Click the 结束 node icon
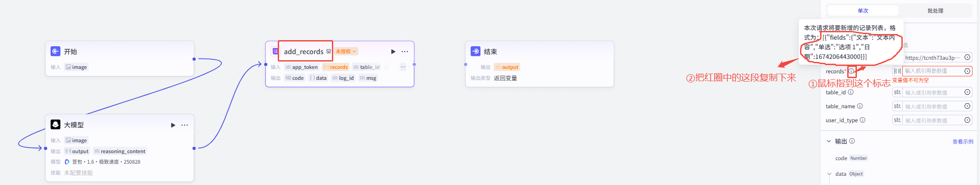The height and width of the screenshot is (185, 980). 476,51
